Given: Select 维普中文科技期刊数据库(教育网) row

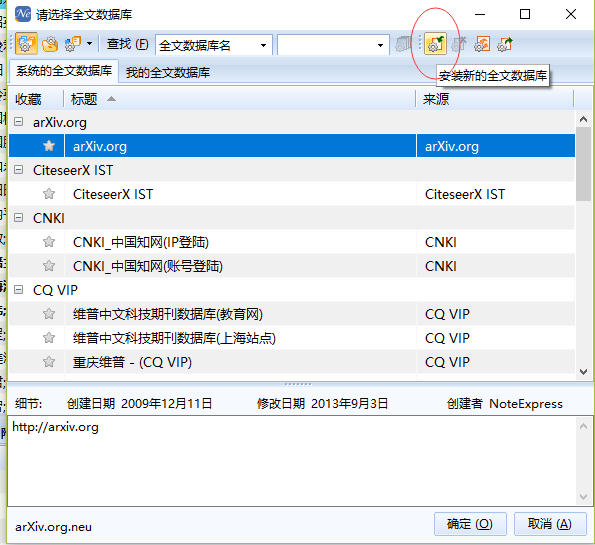Looking at the screenshot, I should click(x=291, y=314).
